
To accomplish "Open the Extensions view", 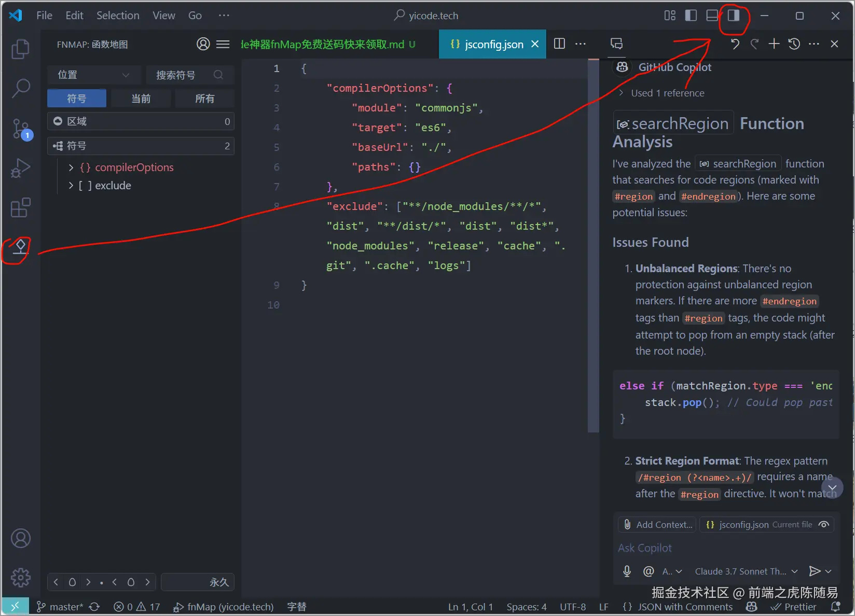I will coord(21,208).
